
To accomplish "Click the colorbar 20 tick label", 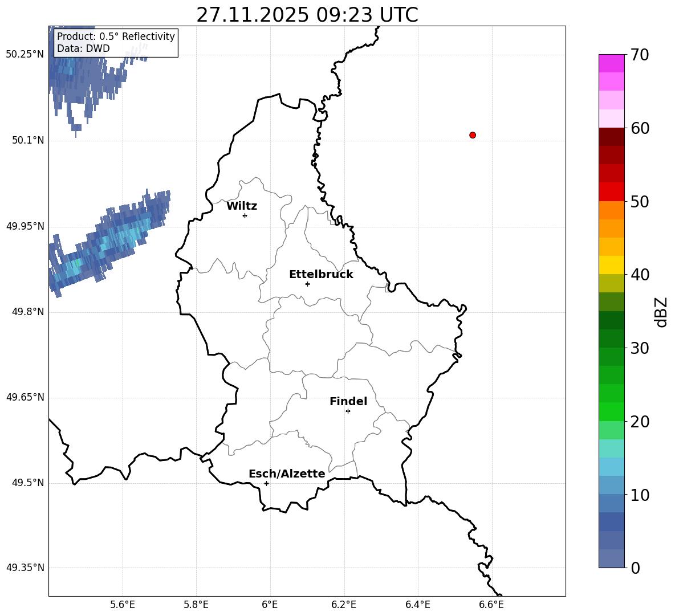I will (x=640, y=422).
